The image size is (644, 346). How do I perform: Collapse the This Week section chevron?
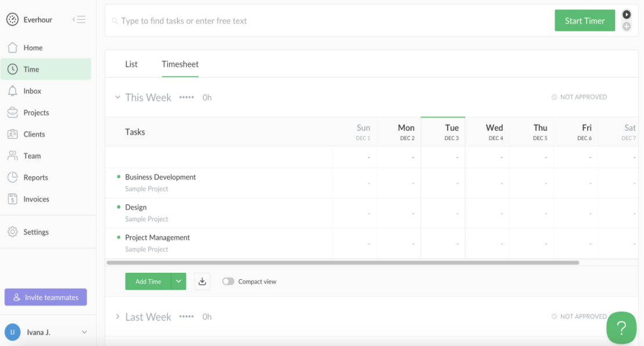click(117, 98)
